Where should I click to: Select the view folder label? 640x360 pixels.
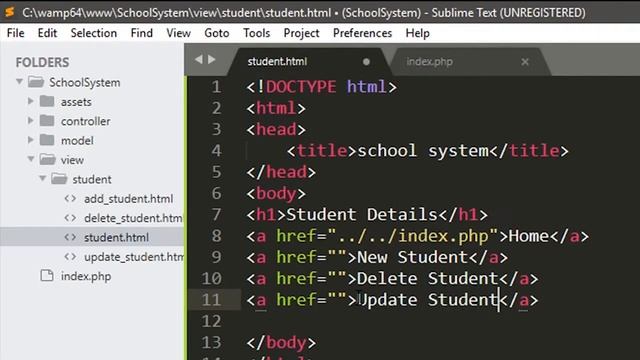[72, 160]
